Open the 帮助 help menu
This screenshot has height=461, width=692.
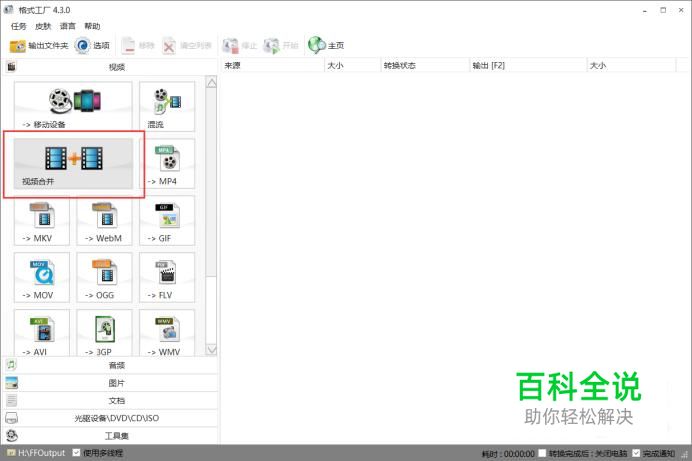click(92, 26)
